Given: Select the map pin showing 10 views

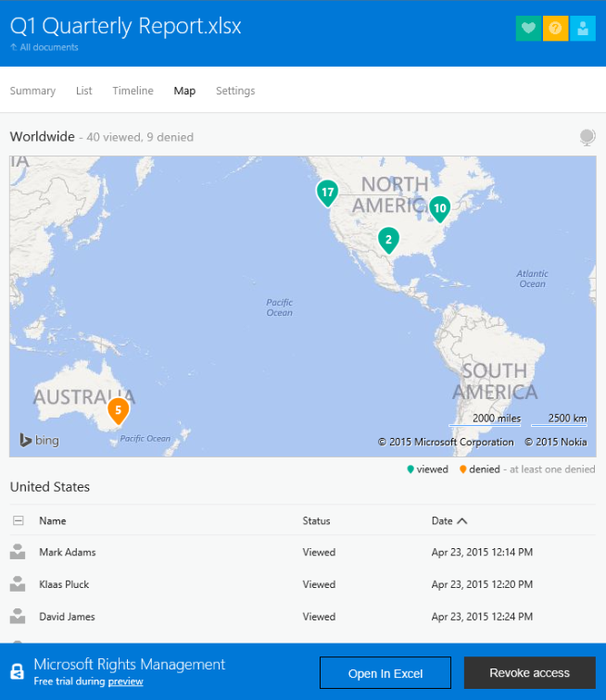Looking at the screenshot, I should tap(439, 208).
